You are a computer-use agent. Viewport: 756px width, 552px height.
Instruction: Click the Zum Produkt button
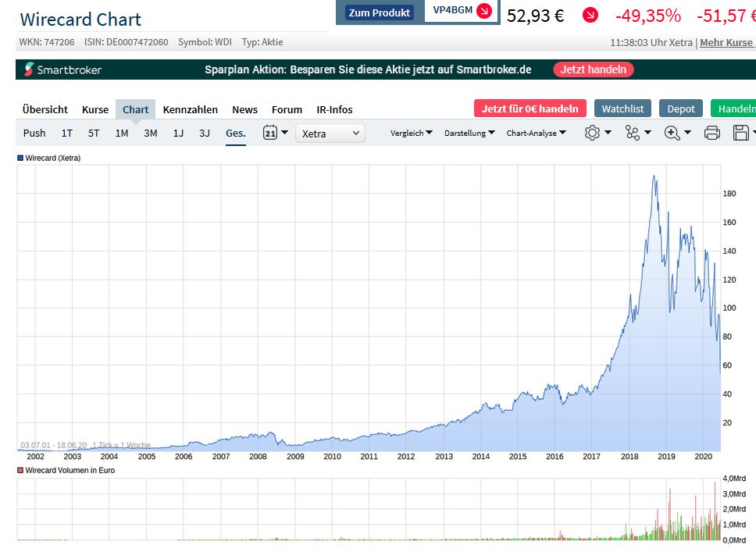(380, 12)
